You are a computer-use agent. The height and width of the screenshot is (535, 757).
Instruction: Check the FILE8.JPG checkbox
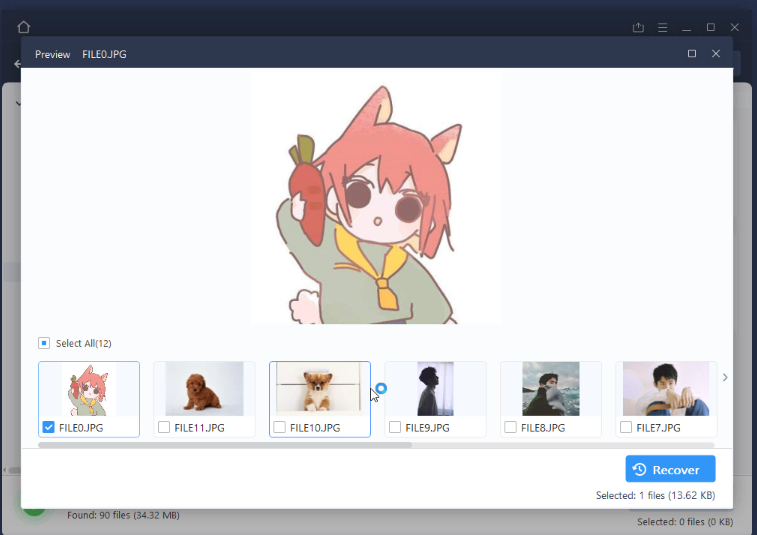coord(510,427)
